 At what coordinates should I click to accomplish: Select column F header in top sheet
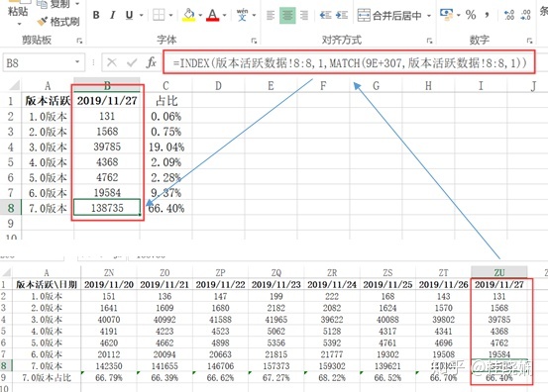[x=323, y=85]
